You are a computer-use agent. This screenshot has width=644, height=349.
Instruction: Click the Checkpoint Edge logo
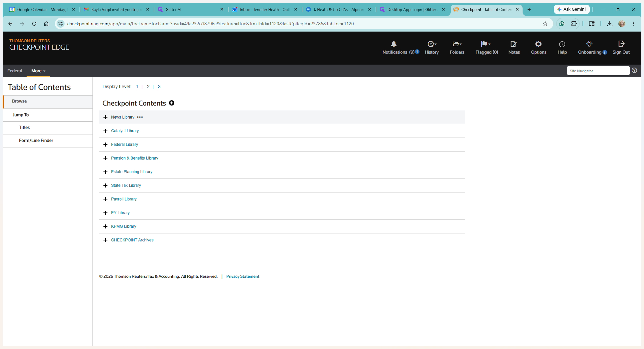[39, 45]
